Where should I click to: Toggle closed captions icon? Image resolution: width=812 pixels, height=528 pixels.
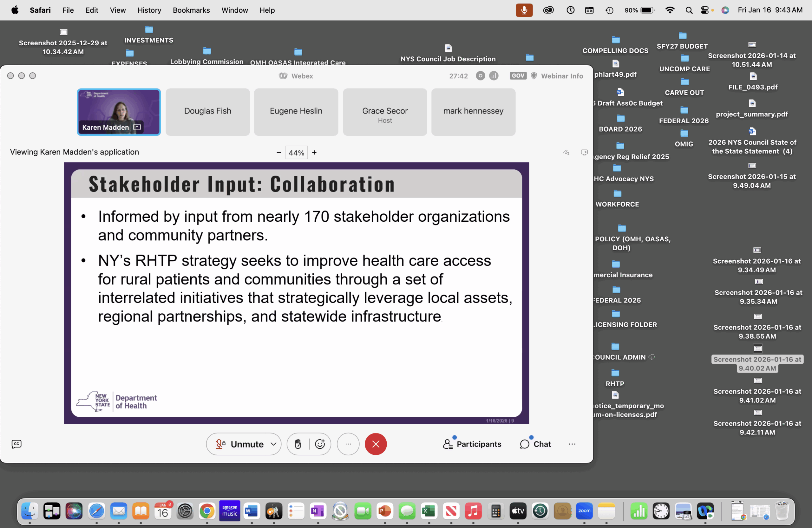16,444
